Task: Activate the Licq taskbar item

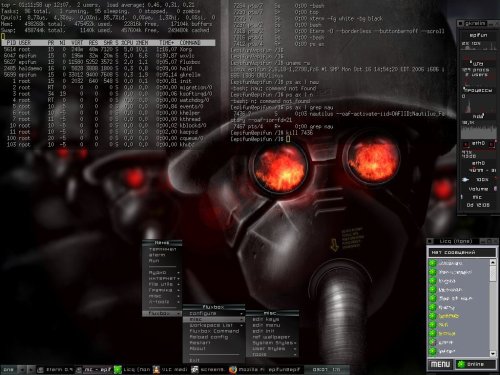Action: 132,369
